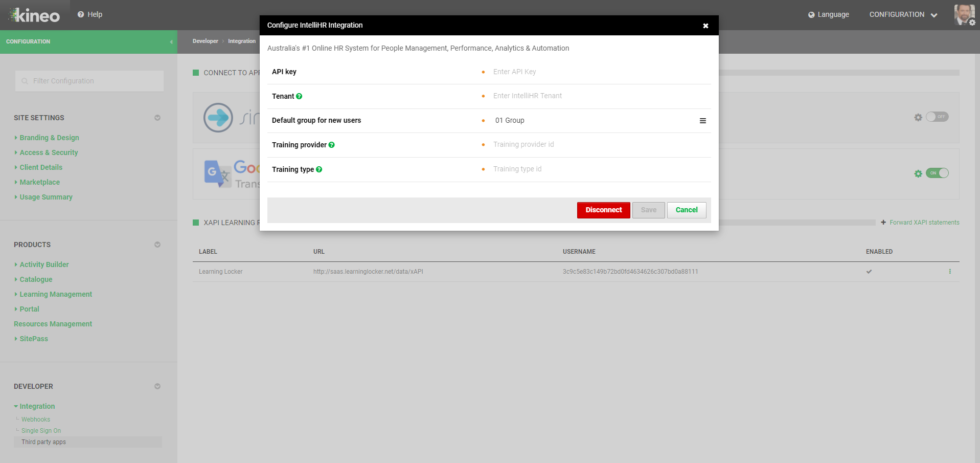Collapse the Site Settings section
Image resolution: width=980 pixels, height=463 pixels.
click(x=157, y=118)
